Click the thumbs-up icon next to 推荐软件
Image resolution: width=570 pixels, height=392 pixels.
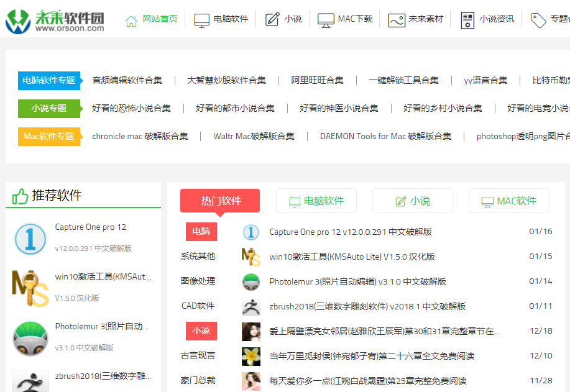pos(20,196)
